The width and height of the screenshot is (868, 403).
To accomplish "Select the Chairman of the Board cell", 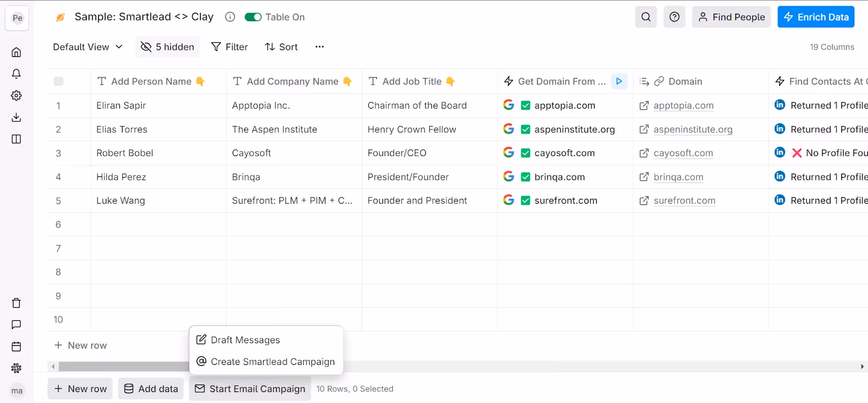I will coord(430,105).
